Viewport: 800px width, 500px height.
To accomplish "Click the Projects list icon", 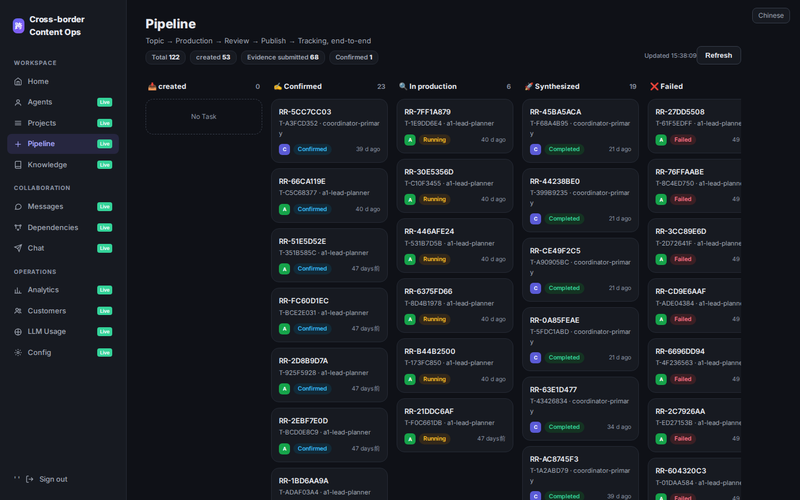I will click(18, 123).
